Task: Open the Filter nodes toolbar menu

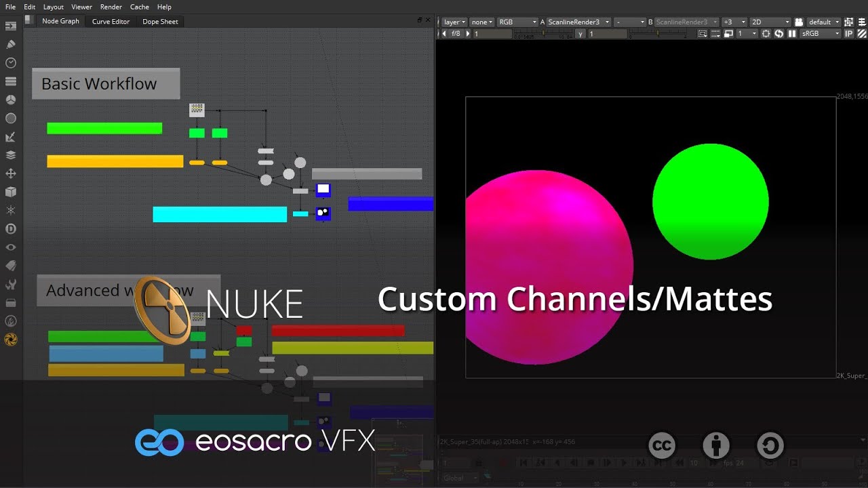Action: tap(11, 118)
